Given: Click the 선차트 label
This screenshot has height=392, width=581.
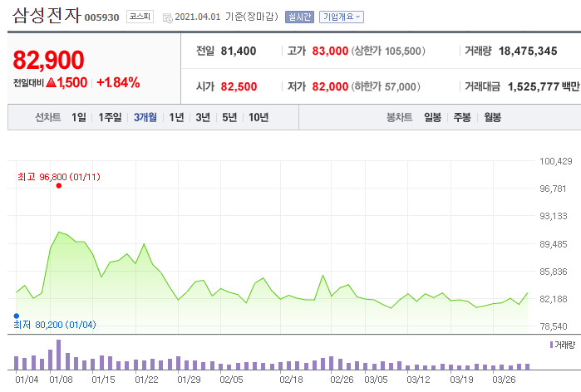Looking at the screenshot, I should click(48, 117).
